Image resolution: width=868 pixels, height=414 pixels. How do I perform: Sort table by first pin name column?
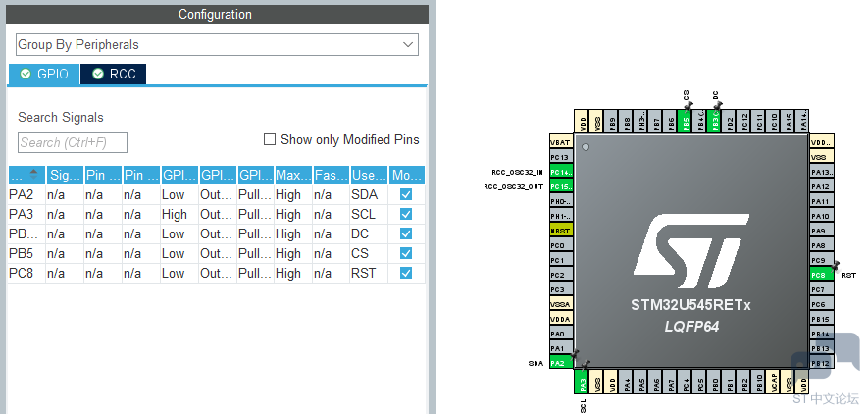(x=26, y=176)
